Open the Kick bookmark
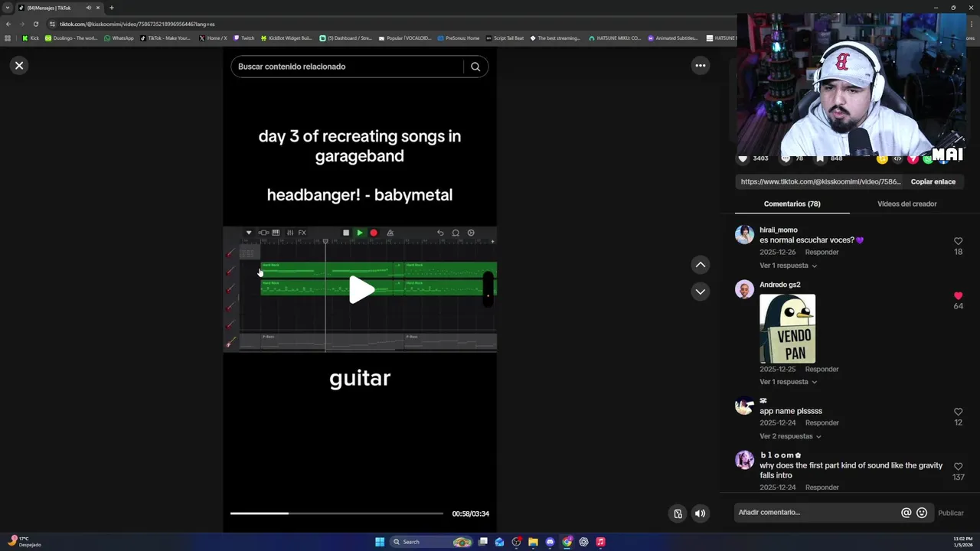The image size is (980, 551). coord(30,37)
